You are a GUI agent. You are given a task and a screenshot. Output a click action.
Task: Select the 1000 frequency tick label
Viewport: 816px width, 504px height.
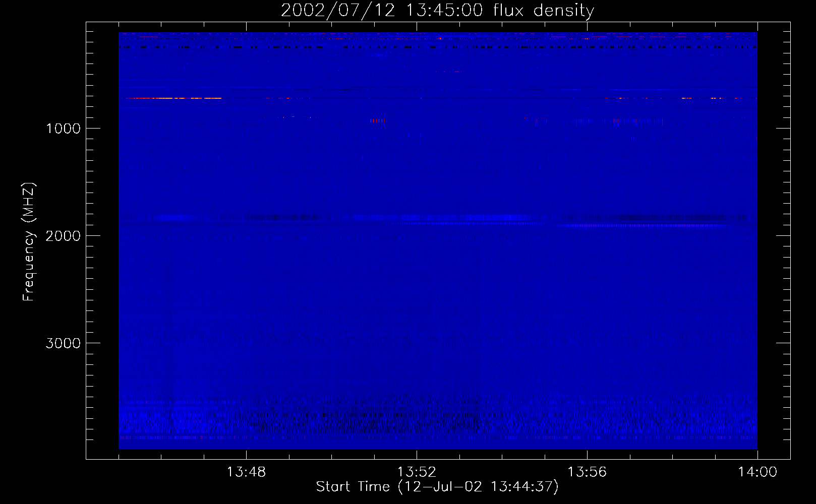click(x=63, y=128)
